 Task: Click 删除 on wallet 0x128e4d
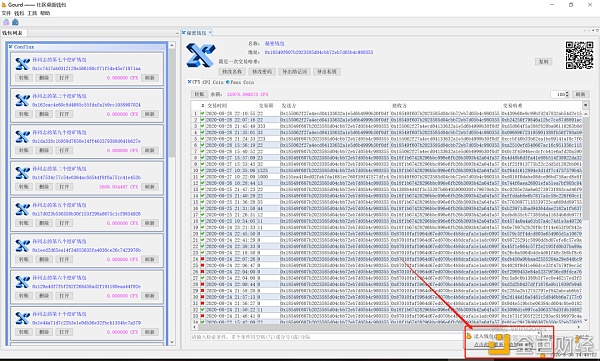(x=44, y=296)
